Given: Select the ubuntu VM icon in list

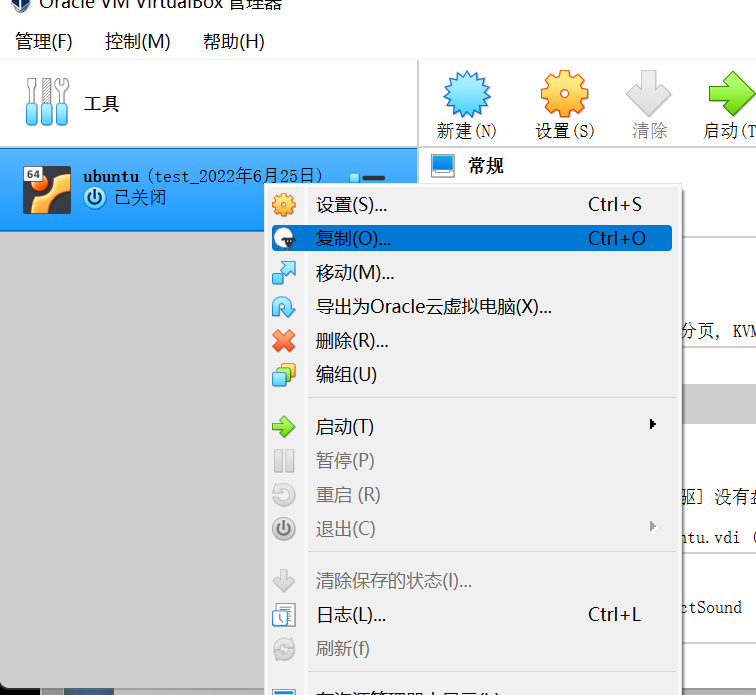Looking at the screenshot, I should pyautogui.click(x=47, y=190).
